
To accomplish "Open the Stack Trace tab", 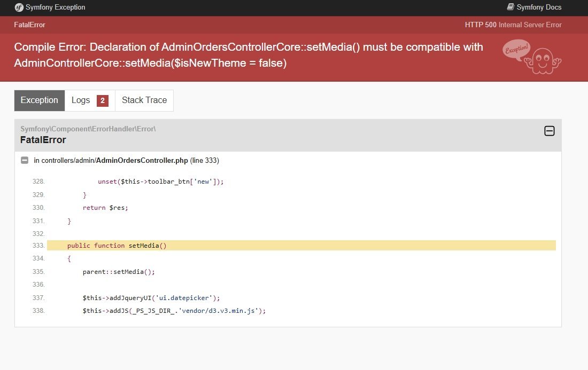I will [x=144, y=100].
